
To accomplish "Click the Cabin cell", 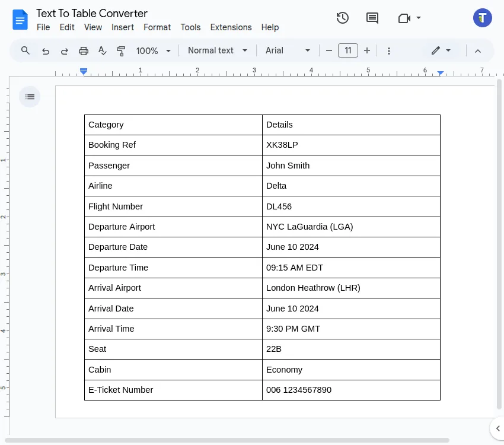I will (x=173, y=370).
